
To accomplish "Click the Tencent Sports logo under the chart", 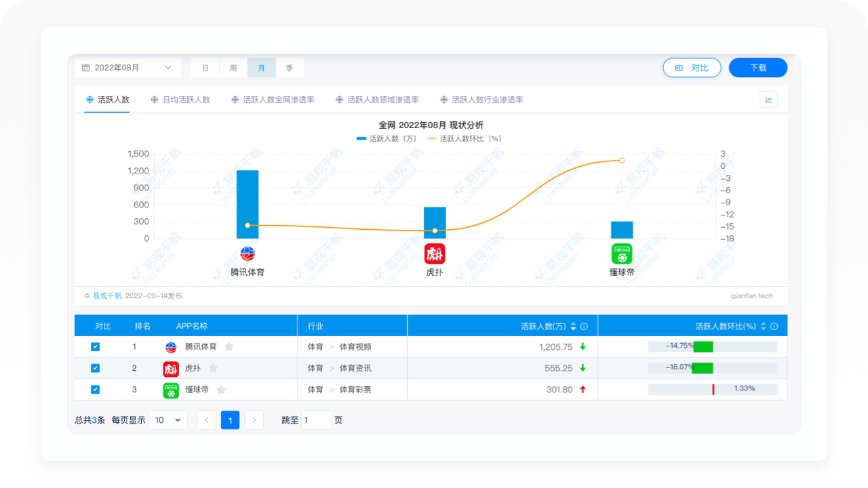I will point(248,254).
